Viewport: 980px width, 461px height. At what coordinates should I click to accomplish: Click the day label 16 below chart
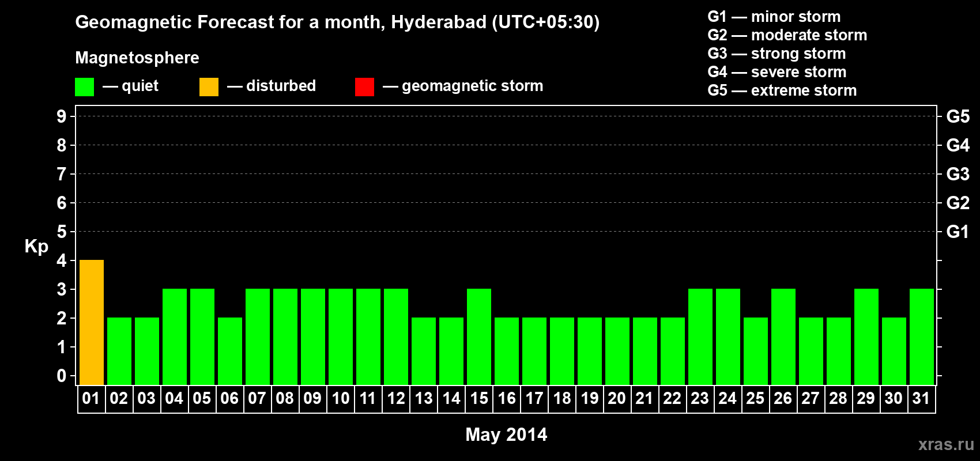507,398
